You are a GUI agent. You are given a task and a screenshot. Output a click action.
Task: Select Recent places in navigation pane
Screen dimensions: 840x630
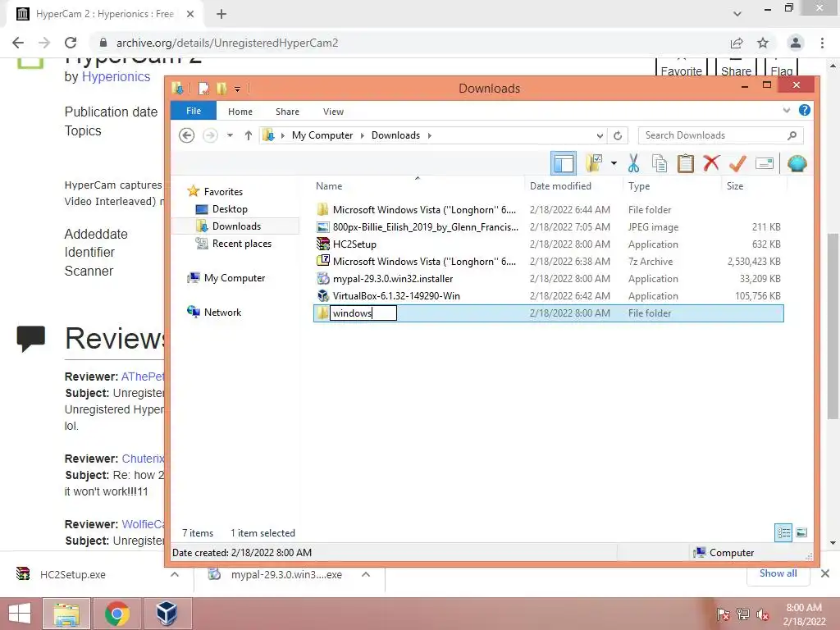pyautogui.click(x=242, y=244)
